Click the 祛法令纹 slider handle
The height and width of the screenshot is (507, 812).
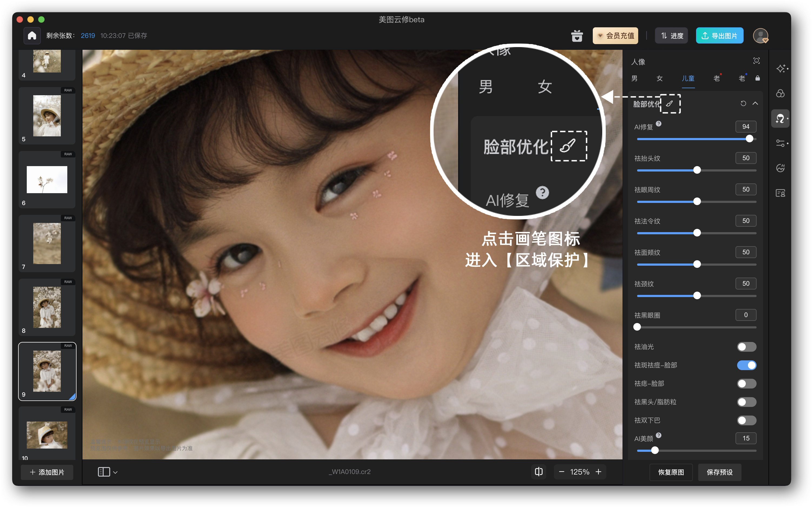(697, 233)
